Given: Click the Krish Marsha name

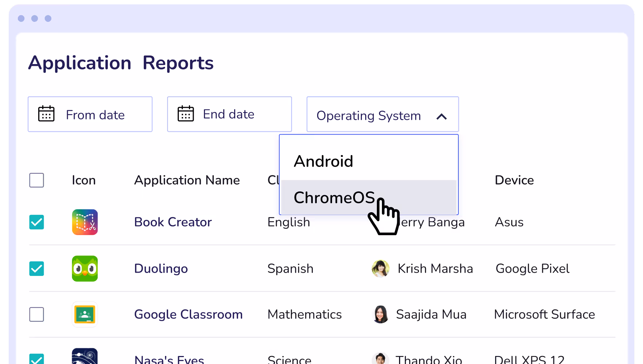Looking at the screenshot, I should 435,269.
